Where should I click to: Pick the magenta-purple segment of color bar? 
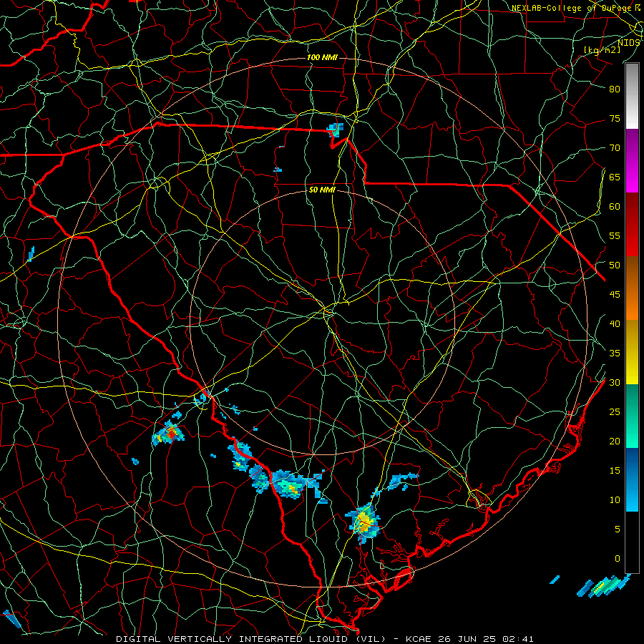click(632, 160)
